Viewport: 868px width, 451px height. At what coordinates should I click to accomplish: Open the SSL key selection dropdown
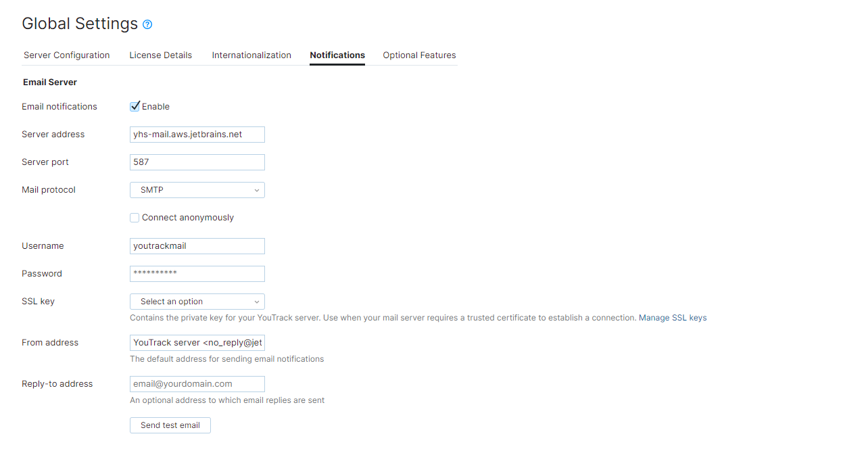pyautogui.click(x=197, y=301)
